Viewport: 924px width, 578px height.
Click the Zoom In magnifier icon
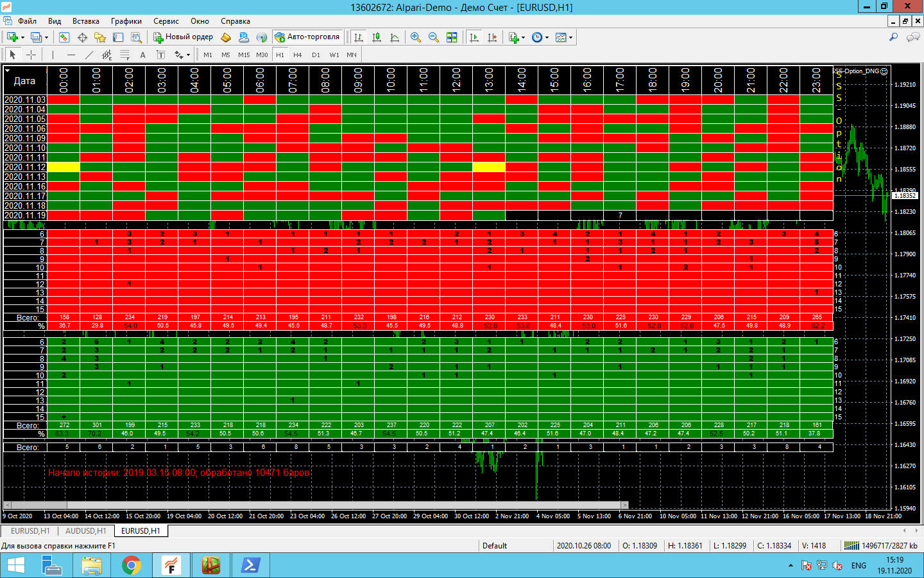click(416, 37)
